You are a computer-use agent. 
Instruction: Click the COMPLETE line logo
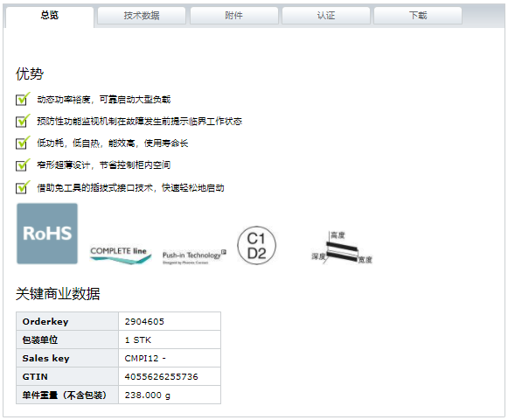pos(121,255)
